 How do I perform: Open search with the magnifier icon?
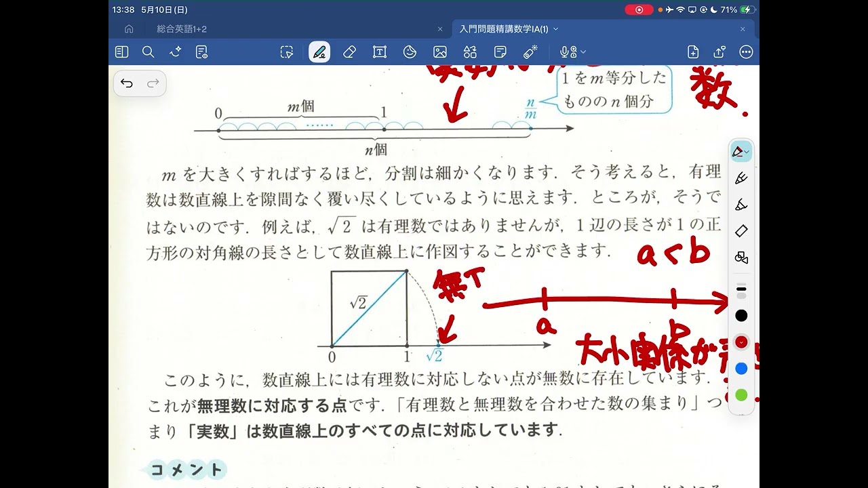pyautogui.click(x=149, y=52)
